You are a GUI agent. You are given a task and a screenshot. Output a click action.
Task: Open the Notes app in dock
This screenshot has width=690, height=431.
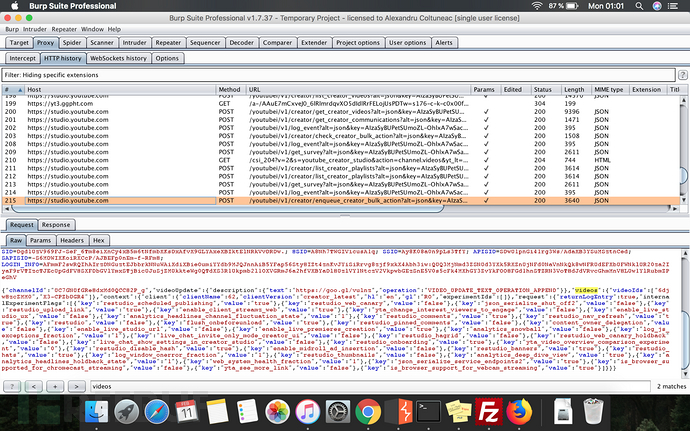(x=217, y=412)
